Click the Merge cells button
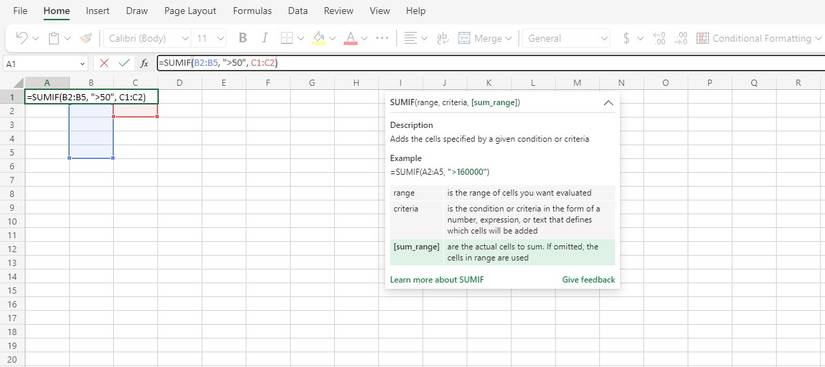The width and height of the screenshot is (825, 367). point(480,38)
